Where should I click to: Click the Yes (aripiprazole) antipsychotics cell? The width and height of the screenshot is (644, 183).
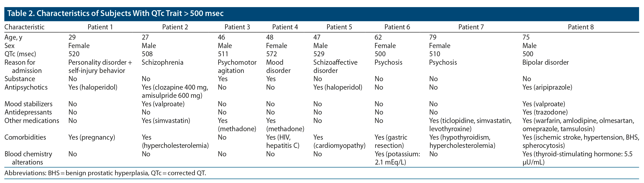547,87
